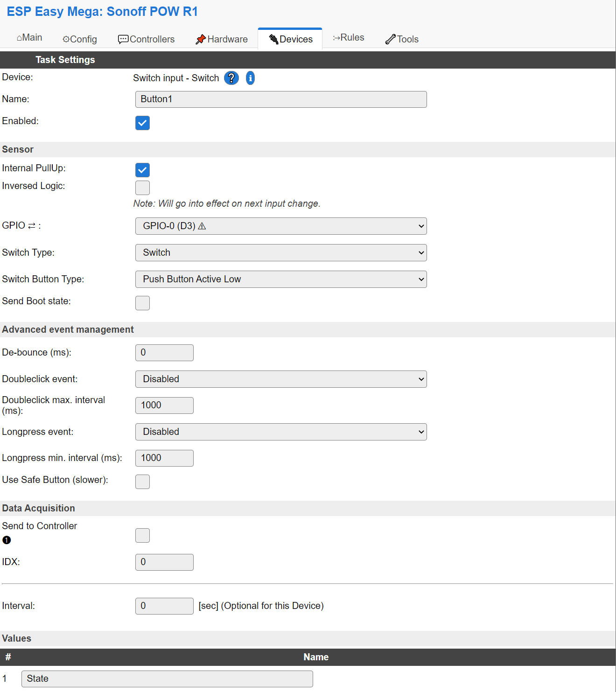This screenshot has height=692, width=616.
Task: Click the IDX input field
Action: point(164,562)
